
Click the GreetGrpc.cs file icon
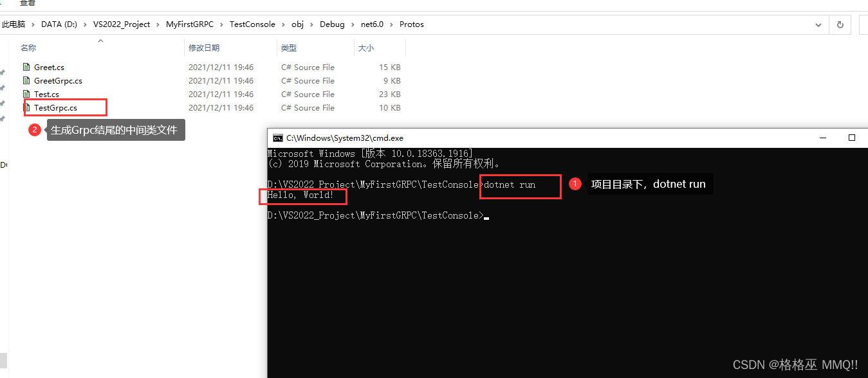coord(26,80)
